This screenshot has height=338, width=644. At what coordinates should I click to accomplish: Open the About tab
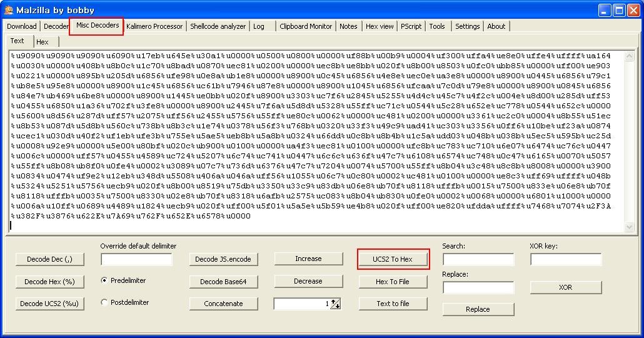(x=496, y=26)
